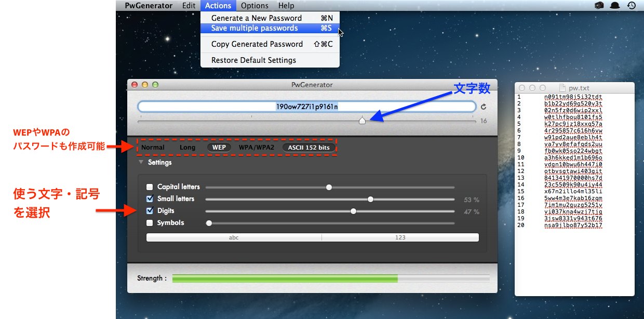Click the 123 segment of ratio bar
This screenshot has height=319, width=644.
400,237
